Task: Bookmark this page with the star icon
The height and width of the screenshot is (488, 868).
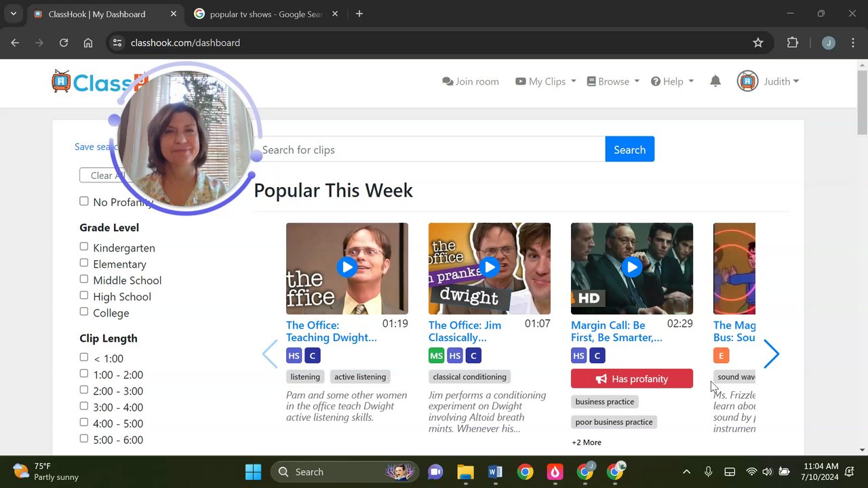Action: click(x=758, y=43)
